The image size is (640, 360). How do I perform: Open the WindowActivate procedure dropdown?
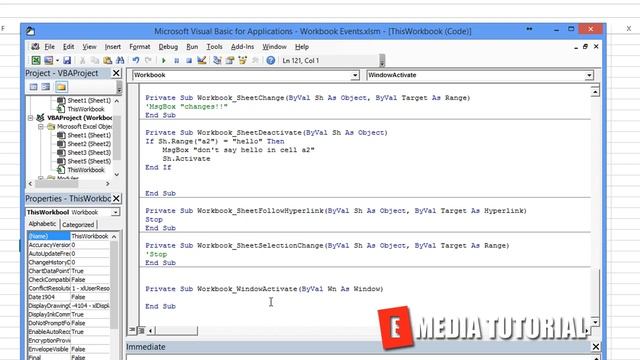pyautogui.click(x=589, y=75)
